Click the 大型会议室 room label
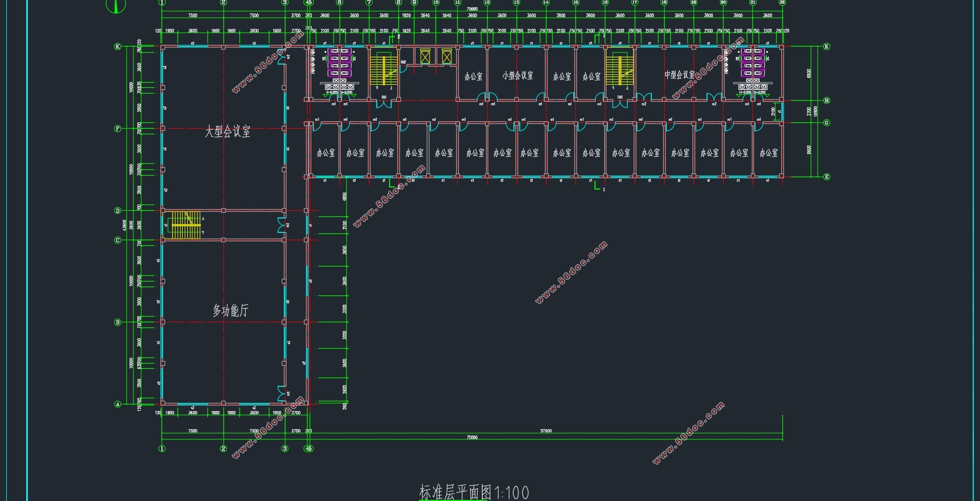The width and height of the screenshot is (980, 501). point(228,132)
